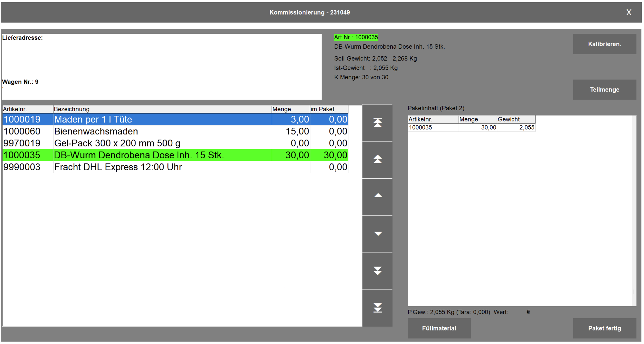644x344 pixels.
Task: Jump to first row with top arrow button
Action: [x=377, y=123]
